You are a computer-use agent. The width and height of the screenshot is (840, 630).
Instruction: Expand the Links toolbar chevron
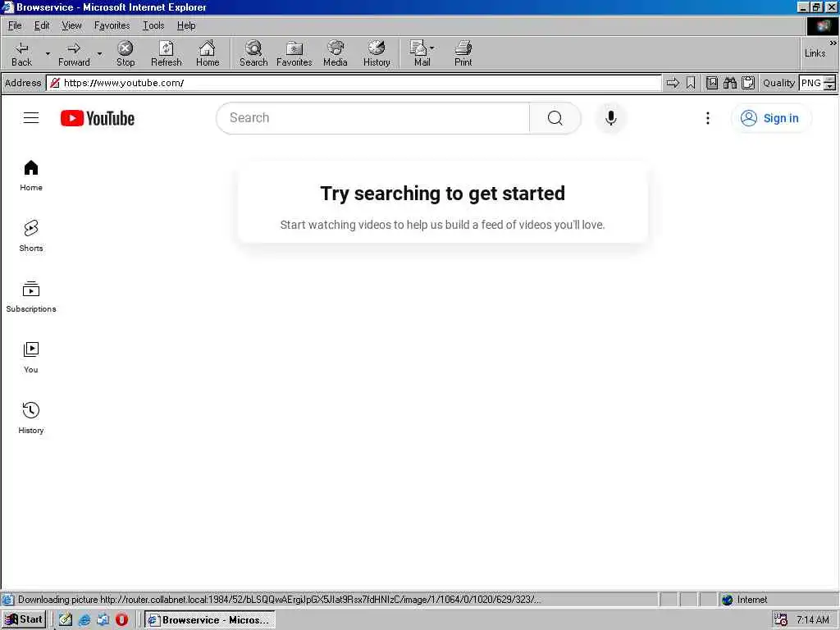(x=833, y=43)
